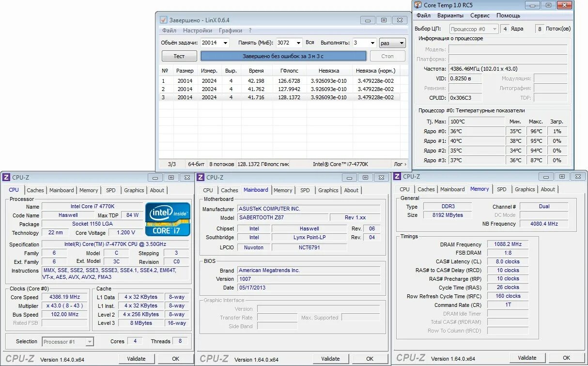Click the Multiplier x 43.0 value
Screen dimensions: 588x366
64,306
